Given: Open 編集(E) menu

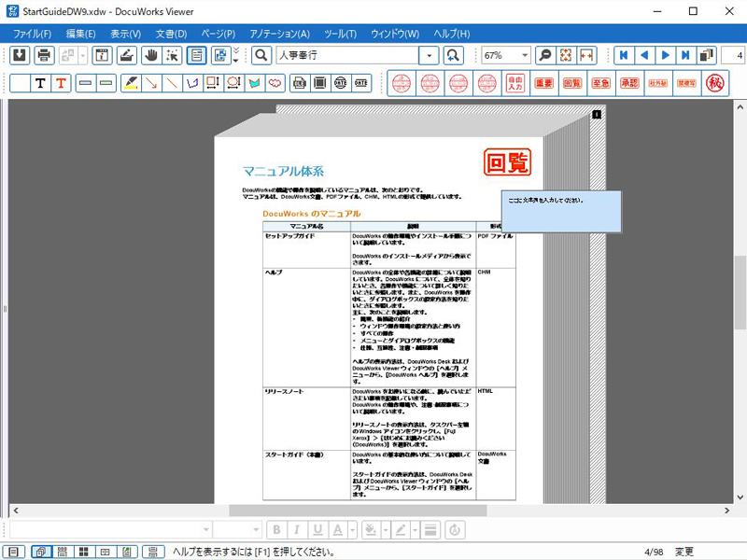Looking at the screenshot, I should click(x=80, y=34).
